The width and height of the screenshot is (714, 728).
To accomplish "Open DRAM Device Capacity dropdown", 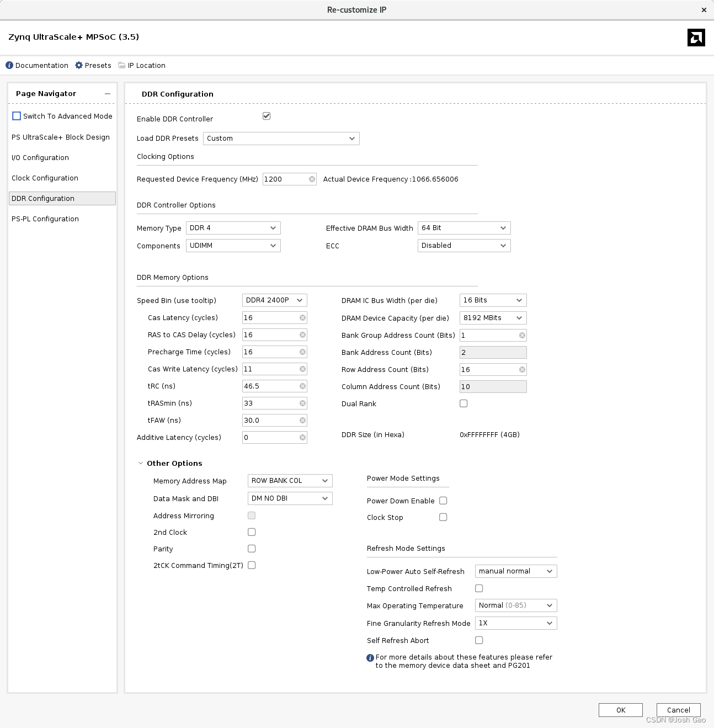I will coord(493,318).
